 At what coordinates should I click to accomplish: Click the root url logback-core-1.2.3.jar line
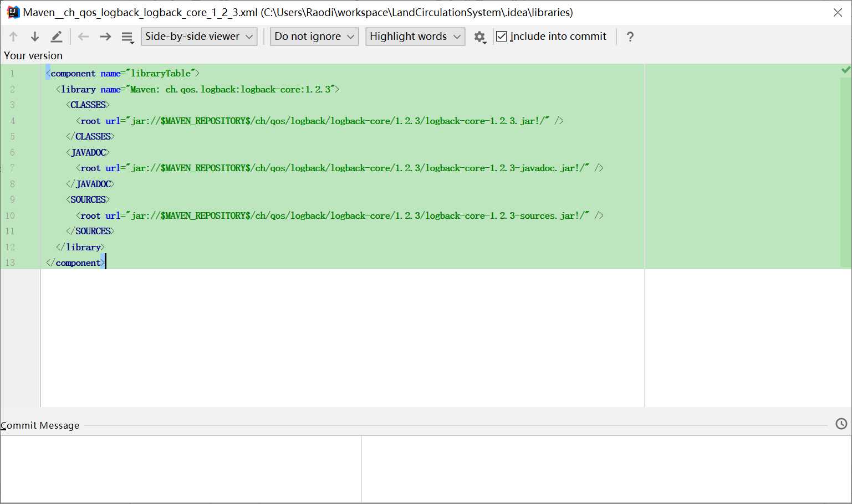pos(320,121)
